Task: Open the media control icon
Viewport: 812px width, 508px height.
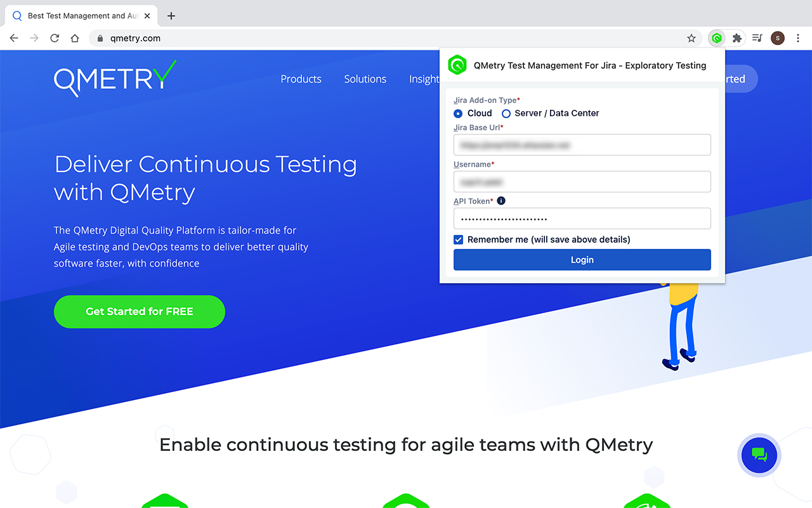Action: point(757,38)
